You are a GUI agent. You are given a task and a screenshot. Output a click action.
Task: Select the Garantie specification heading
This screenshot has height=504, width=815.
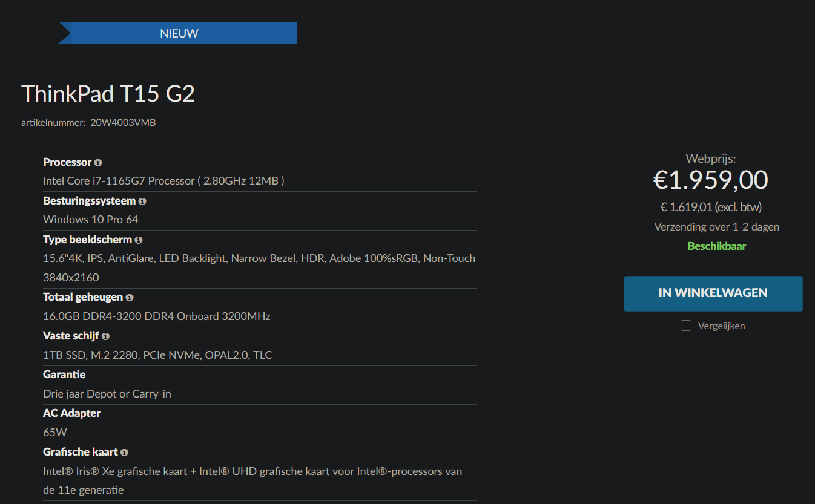coord(64,375)
